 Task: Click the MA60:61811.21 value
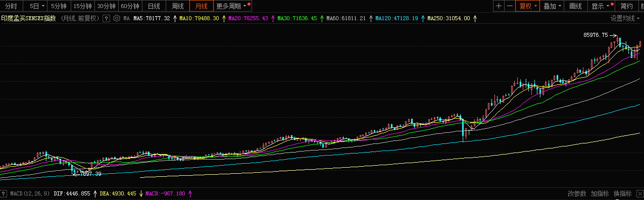click(346, 18)
